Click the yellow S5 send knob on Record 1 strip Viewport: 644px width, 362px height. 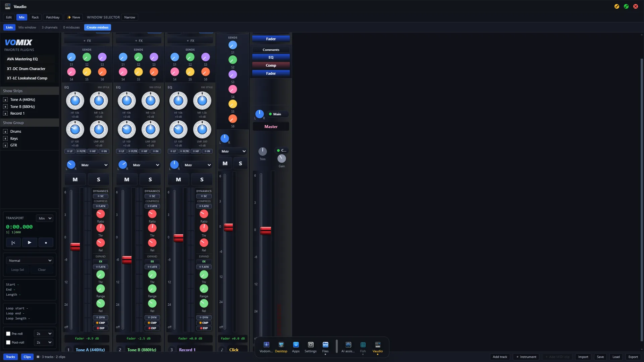click(x=190, y=72)
